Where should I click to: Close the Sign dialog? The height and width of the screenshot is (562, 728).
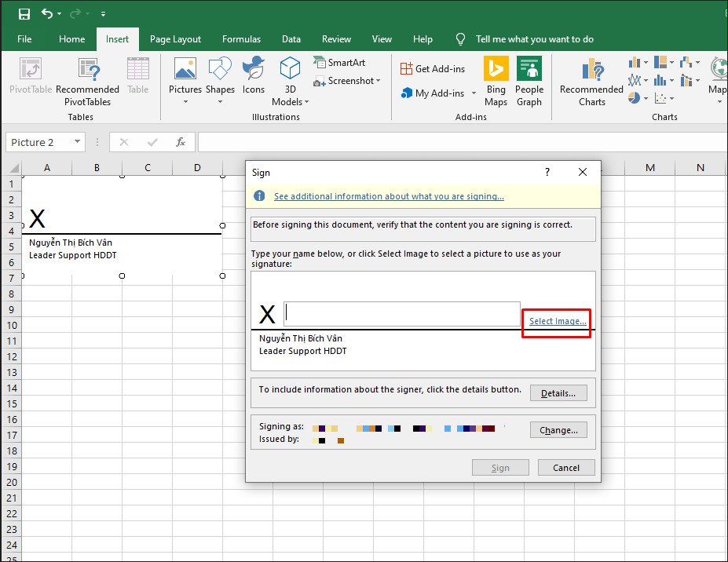click(x=583, y=172)
